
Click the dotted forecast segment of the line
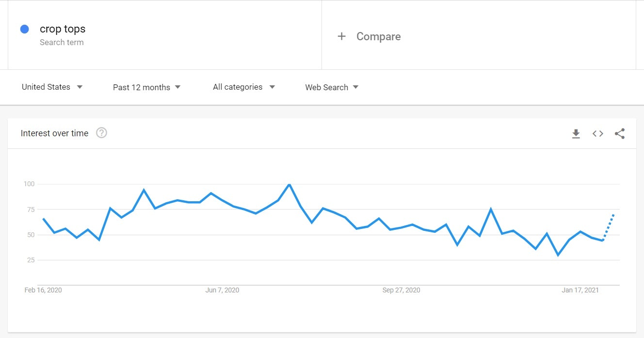tap(609, 227)
